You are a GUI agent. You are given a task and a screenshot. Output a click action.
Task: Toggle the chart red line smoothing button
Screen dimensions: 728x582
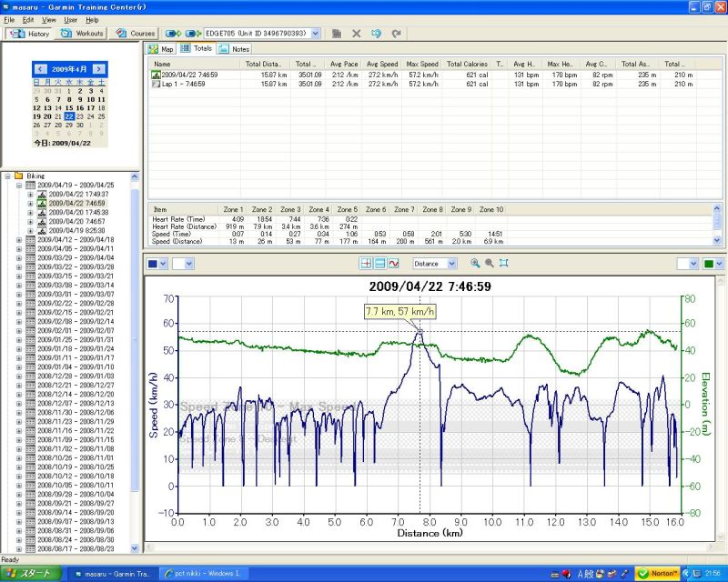394,264
